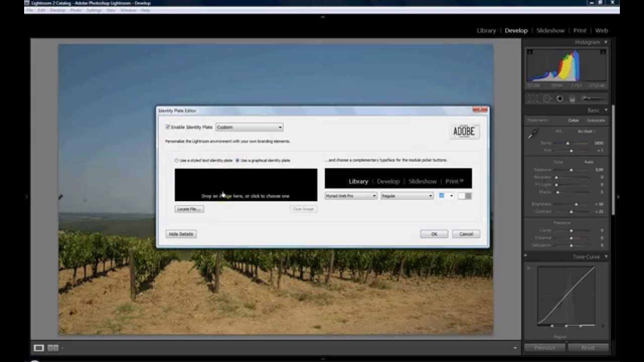Image resolution: width=644 pixels, height=362 pixels.
Task: Open the Help menu
Action: tap(145, 10)
